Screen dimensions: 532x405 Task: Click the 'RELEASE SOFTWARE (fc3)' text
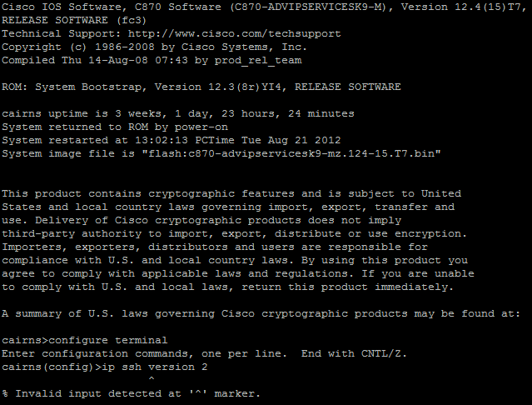(x=74, y=20)
